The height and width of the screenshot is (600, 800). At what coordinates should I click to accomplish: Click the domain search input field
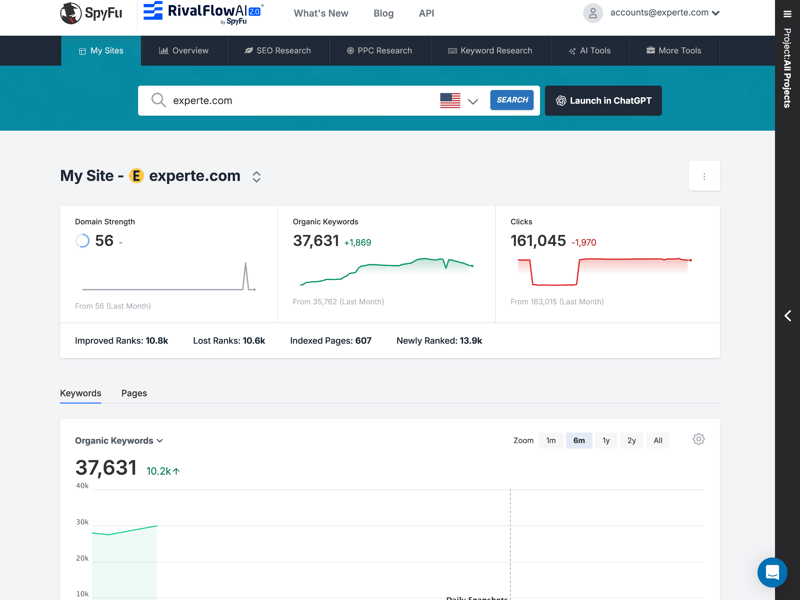coord(300,101)
